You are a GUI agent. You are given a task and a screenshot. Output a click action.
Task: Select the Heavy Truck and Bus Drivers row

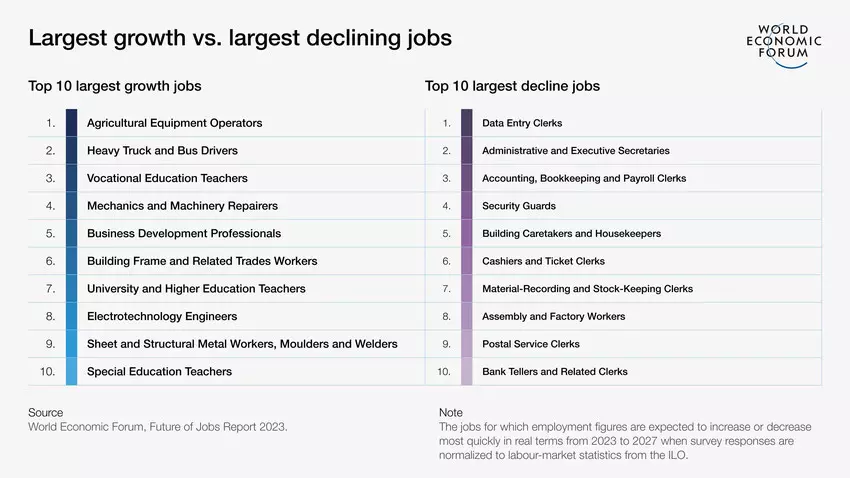[162, 151]
